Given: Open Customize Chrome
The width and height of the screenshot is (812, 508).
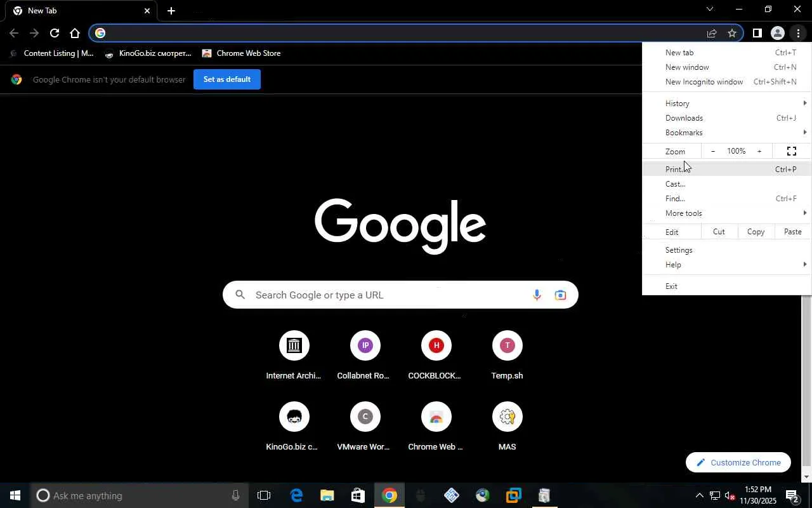Looking at the screenshot, I should [x=738, y=462].
